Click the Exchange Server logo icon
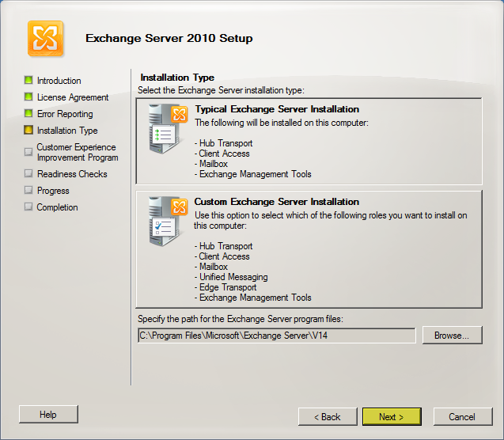The width and height of the screenshot is (504, 440). [x=45, y=38]
